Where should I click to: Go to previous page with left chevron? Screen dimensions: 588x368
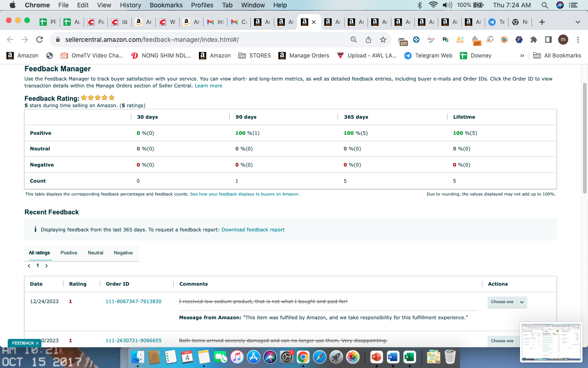click(29, 266)
